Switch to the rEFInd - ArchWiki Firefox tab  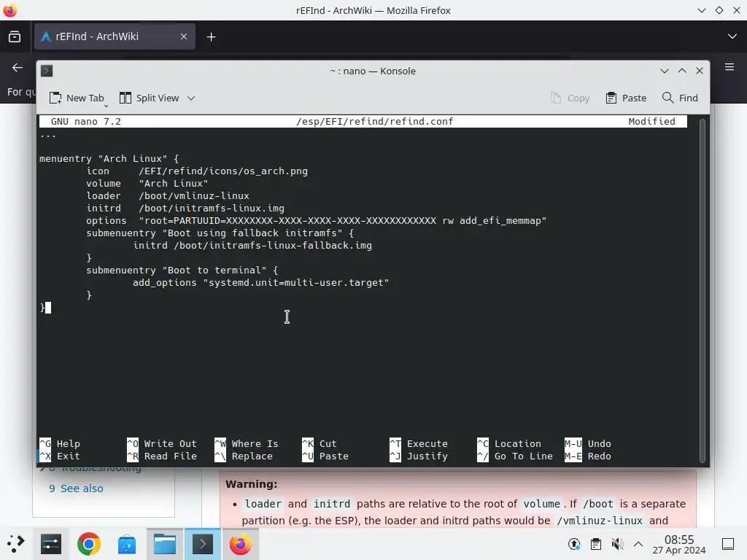point(115,36)
